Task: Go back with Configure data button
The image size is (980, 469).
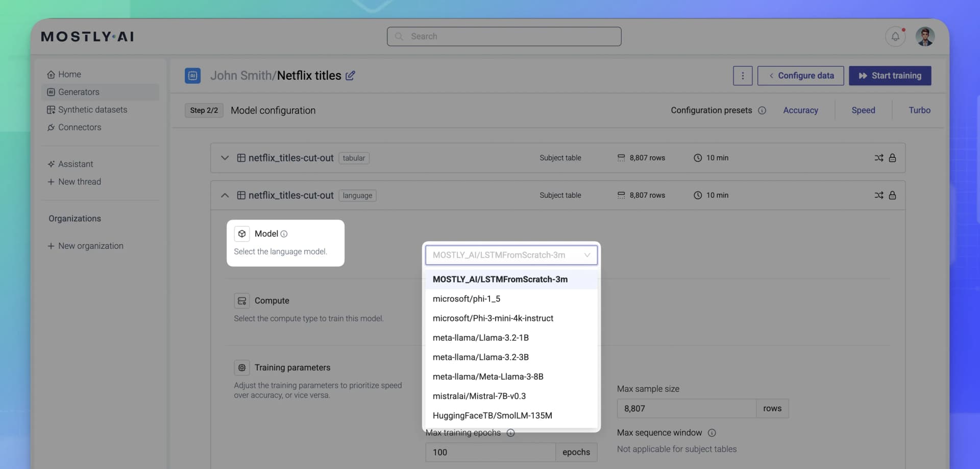Action: pyautogui.click(x=800, y=76)
